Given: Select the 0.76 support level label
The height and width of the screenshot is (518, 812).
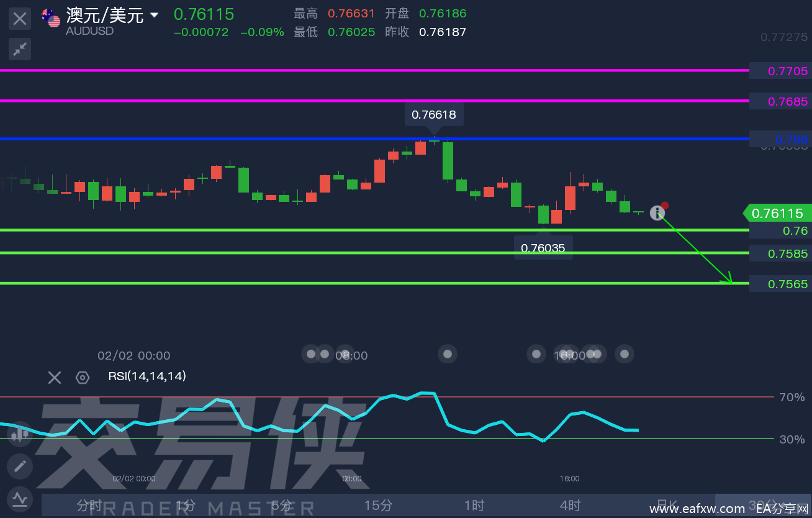Looking at the screenshot, I should pyautogui.click(x=780, y=231).
